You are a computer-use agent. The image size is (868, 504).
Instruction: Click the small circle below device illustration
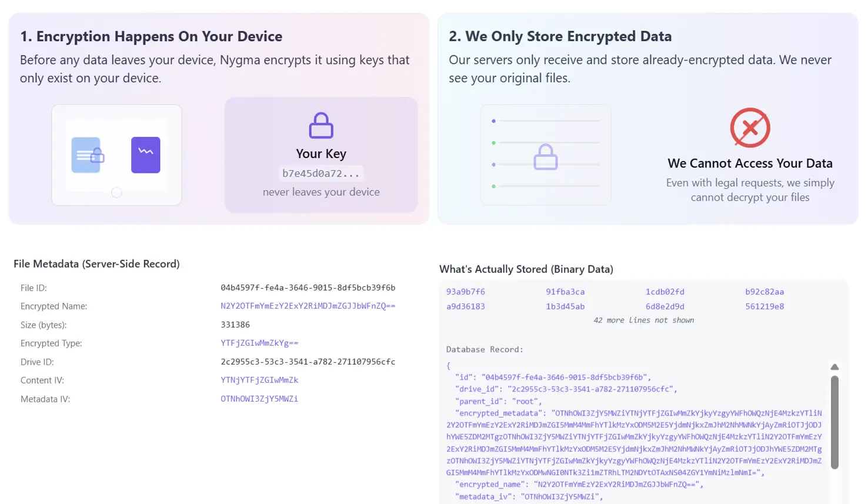pos(116,193)
